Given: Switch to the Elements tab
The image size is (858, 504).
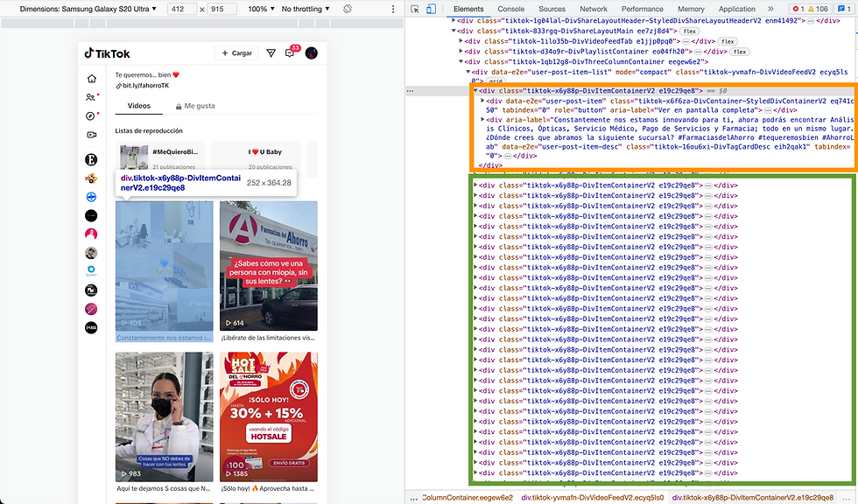Looking at the screenshot, I should point(468,9).
